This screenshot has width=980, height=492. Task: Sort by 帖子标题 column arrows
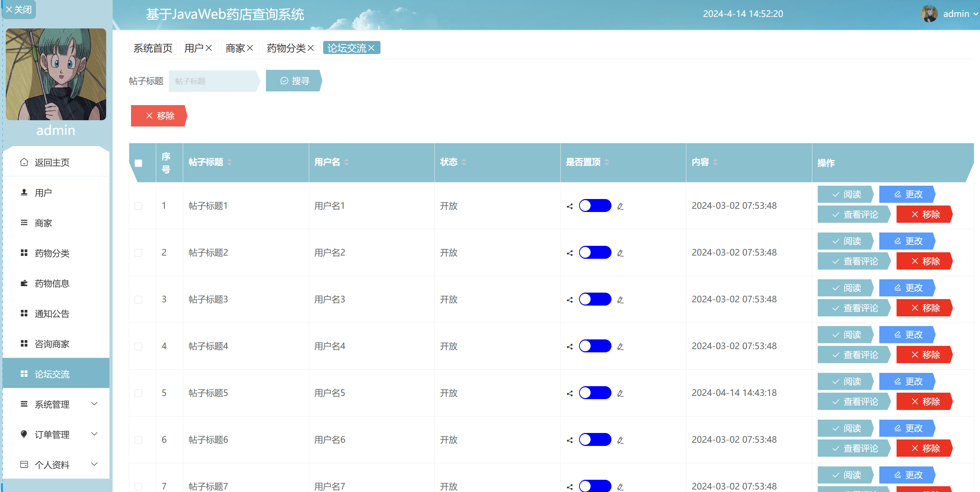coord(230,162)
